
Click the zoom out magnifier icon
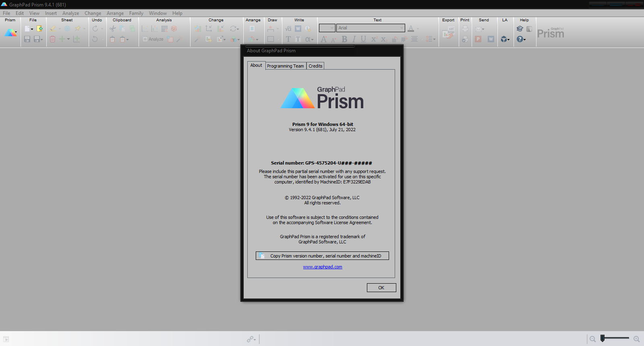click(x=592, y=339)
